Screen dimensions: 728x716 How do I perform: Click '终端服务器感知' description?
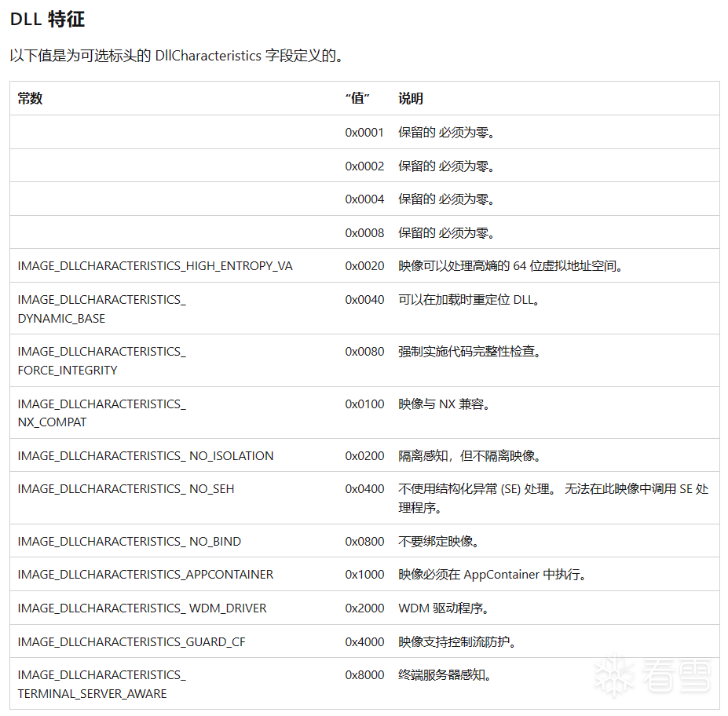444,674
